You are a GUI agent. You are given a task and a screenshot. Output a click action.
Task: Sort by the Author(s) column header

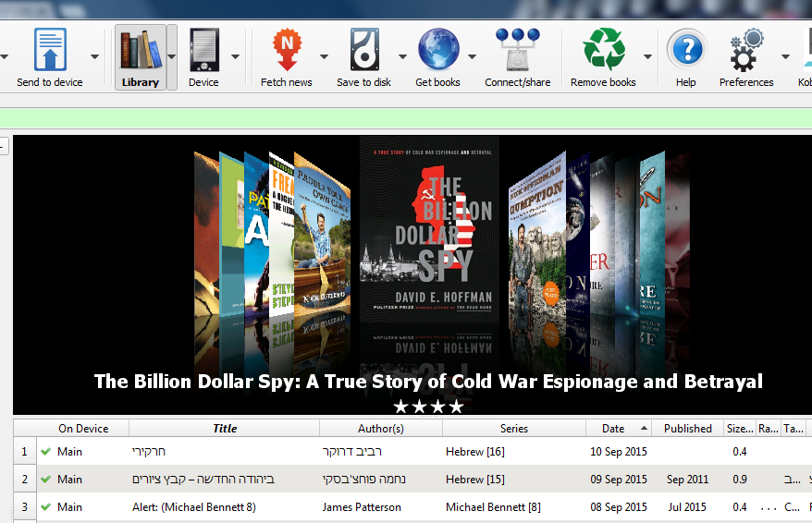[381, 429]
